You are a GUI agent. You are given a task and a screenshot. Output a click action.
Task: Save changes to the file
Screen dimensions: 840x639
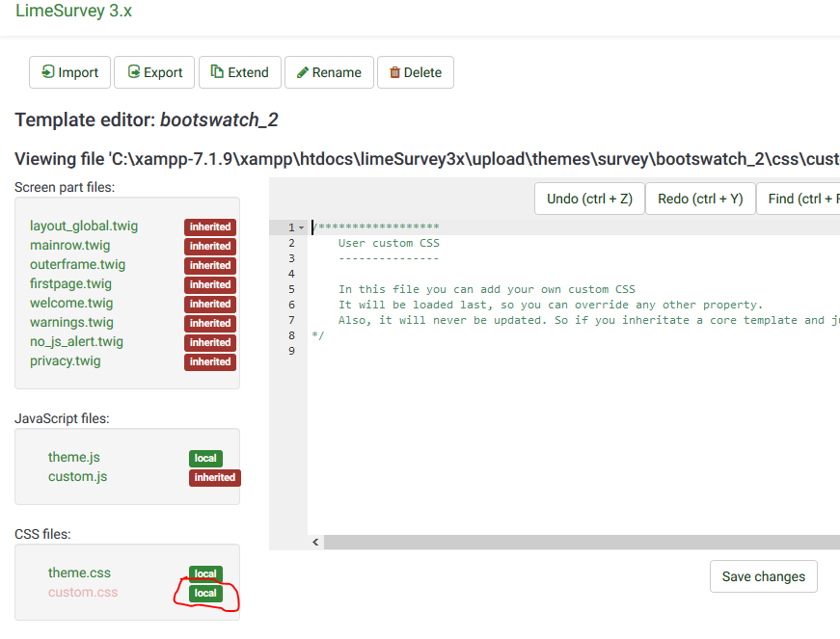[763, 576]
